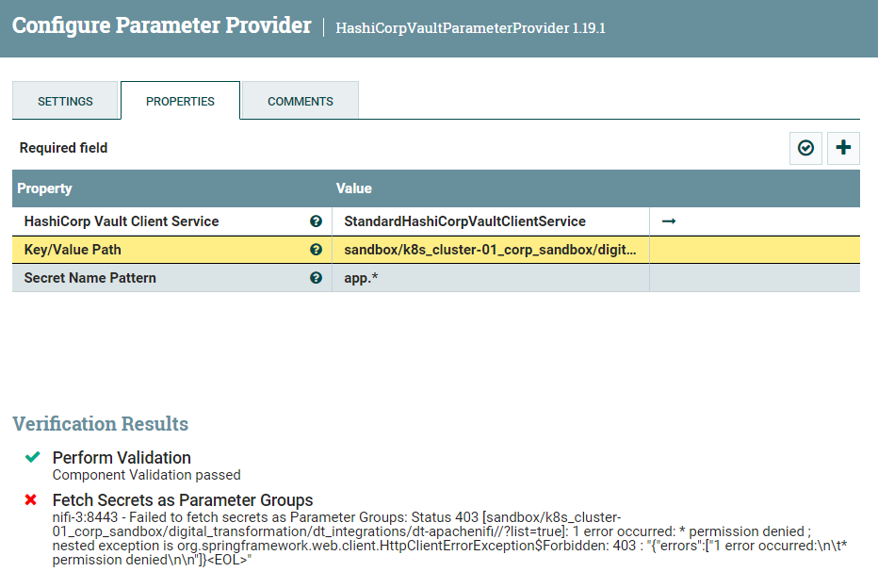Open StandardHashiCorpVaultClientService value dropdown
878x588 pixels.
pyautogui.click(x=490, y=221)
